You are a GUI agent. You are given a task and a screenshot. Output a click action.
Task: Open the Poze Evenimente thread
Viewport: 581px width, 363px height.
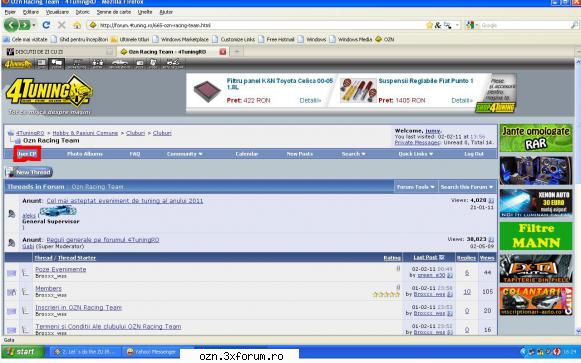click(x=61, y=270)
